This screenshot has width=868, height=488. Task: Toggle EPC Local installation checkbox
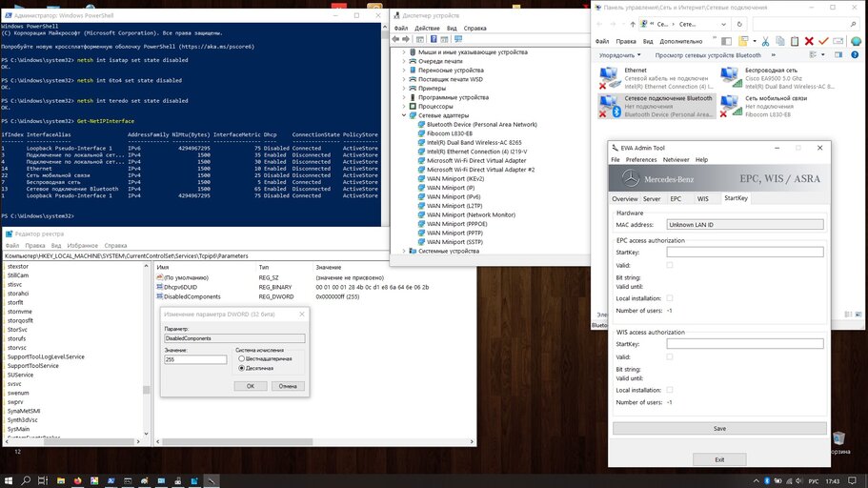[x=669, y=298]
